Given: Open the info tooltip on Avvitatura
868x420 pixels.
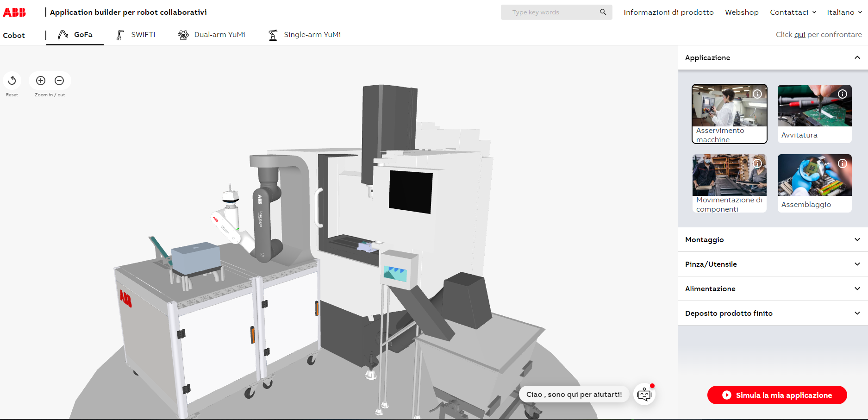Looking at the screenshot, I should point(842,94).
